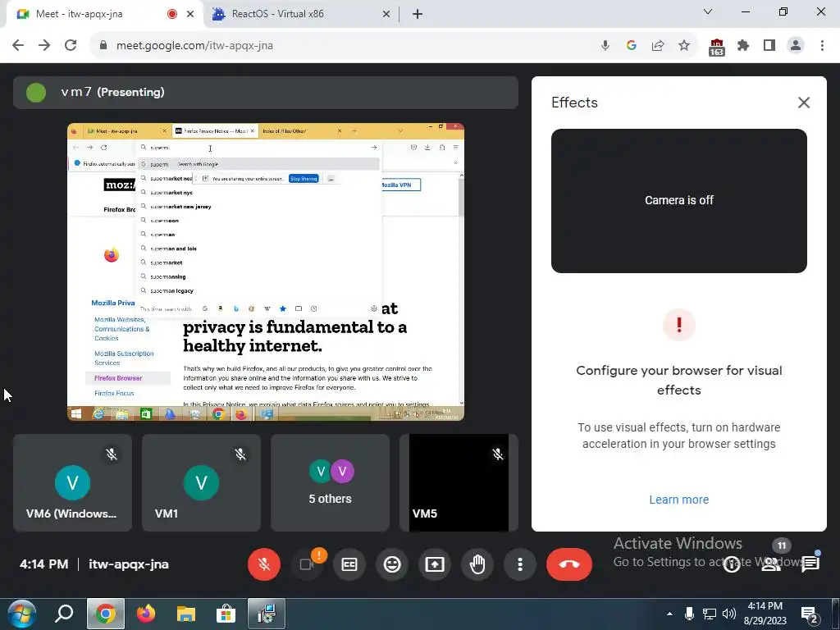Viewport: 840px width, 630px height.
Task: Open extension with red 163 badge
Action: point(717,47)
